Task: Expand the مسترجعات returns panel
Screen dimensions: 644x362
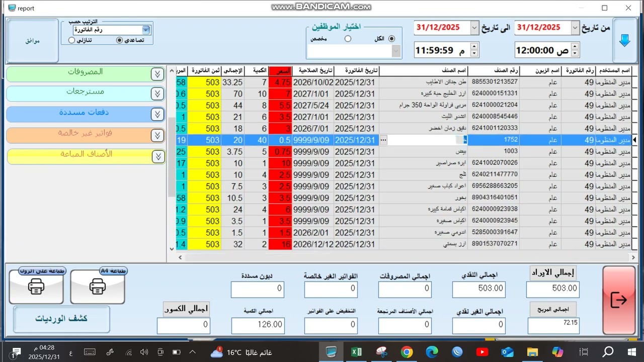Action: (157, 94)
